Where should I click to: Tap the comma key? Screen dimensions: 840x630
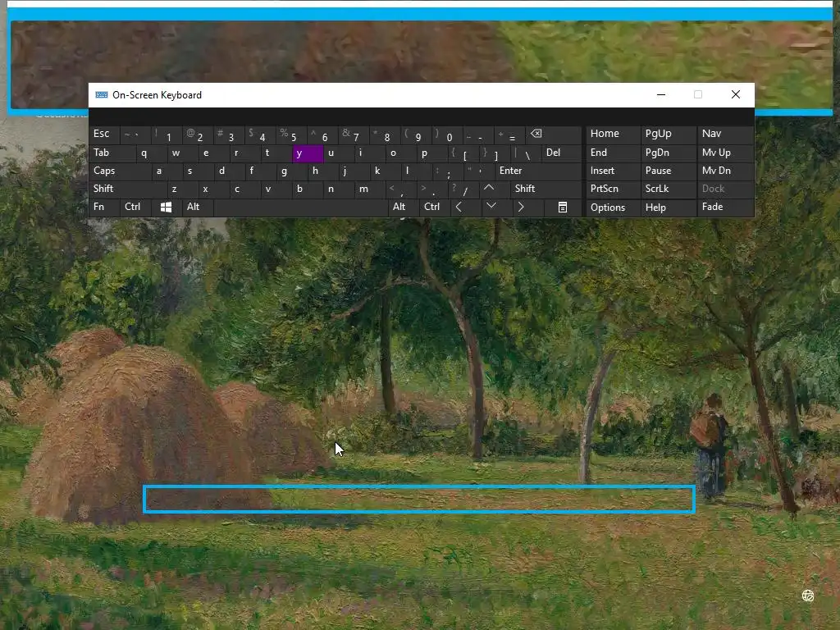(x=400, y=189)
